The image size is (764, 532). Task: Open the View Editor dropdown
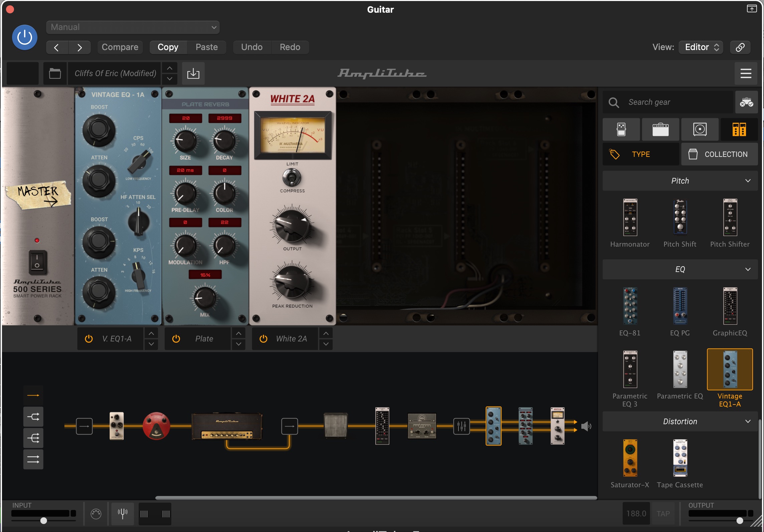click(701, 47)
